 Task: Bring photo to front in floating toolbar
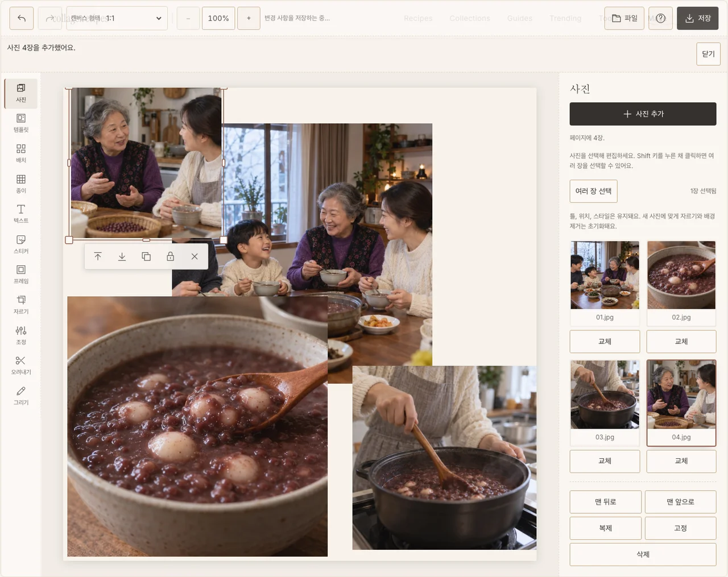click(98, 256)
